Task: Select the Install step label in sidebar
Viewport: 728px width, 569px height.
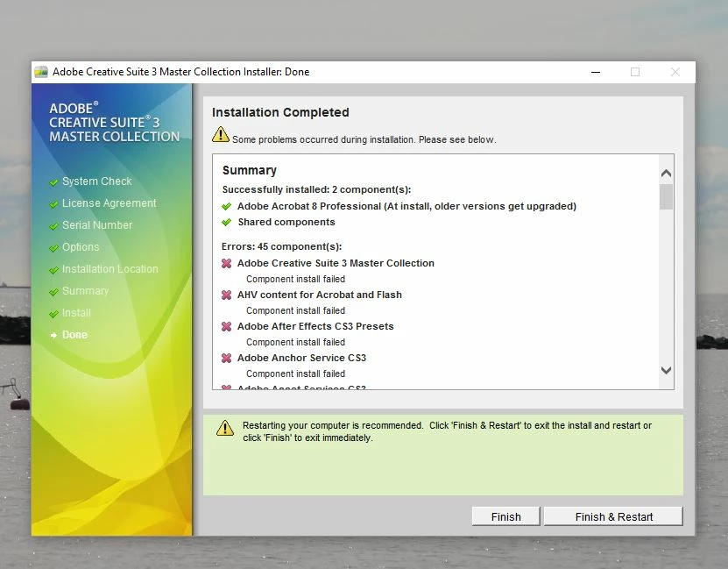Action: coord(76,313)
